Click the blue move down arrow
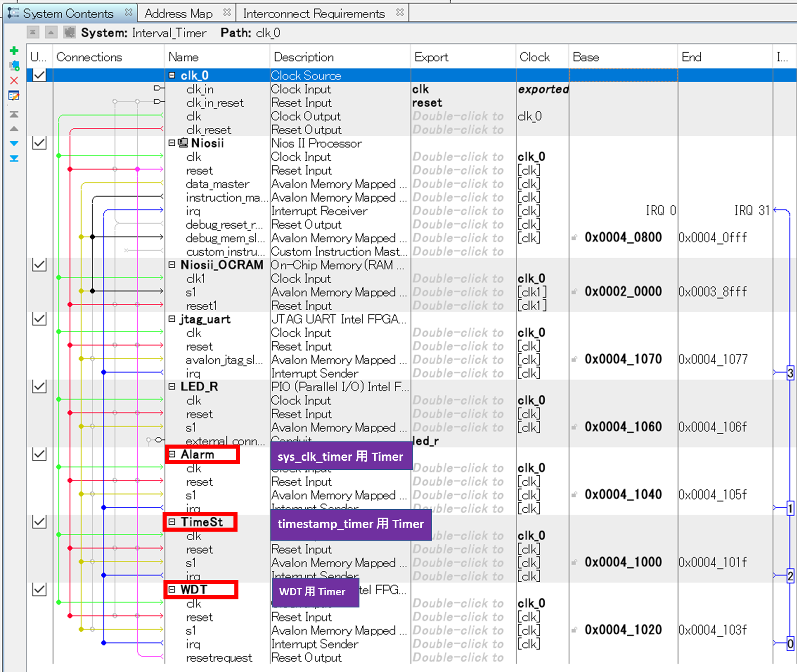Viewport: 797px width, 672px height. [x=14, y=144]
